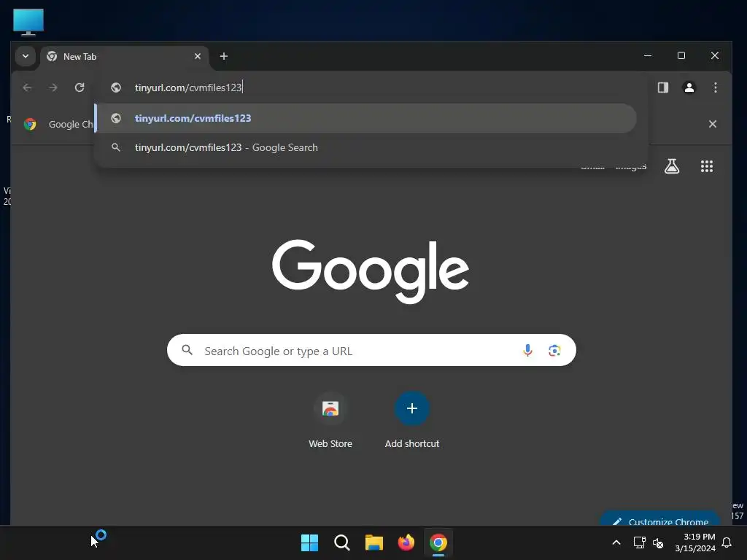Open Search Labs flask icon
The height and width of the screenshot is (560, 747).
672,166
